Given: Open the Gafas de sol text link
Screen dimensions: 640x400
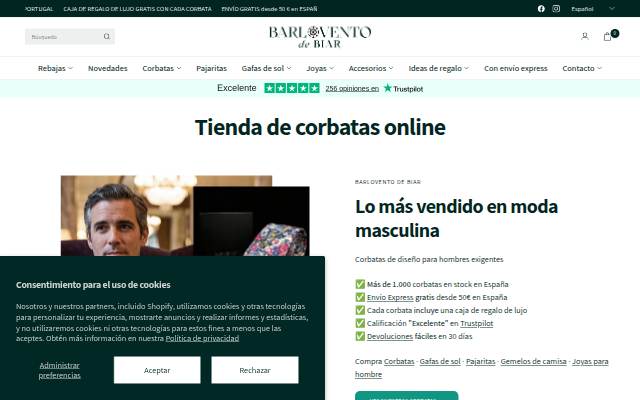Looking at the screenshot, I should pyautogui.click(x=440, y=361).
